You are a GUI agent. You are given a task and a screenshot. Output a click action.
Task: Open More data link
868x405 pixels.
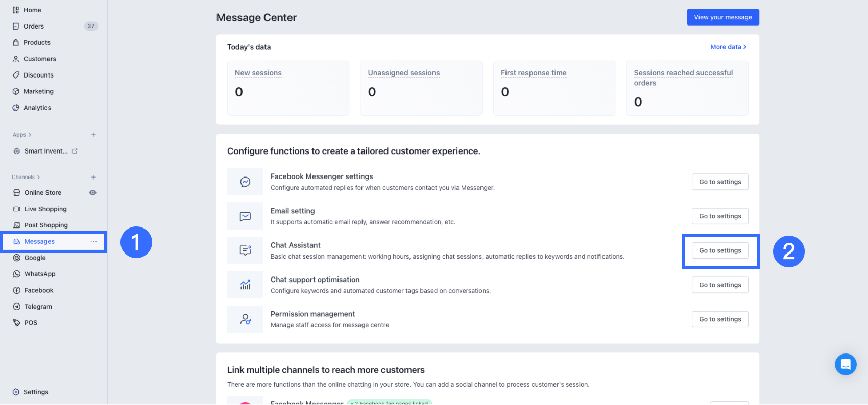pyautogui.click(x=728, y=47)
